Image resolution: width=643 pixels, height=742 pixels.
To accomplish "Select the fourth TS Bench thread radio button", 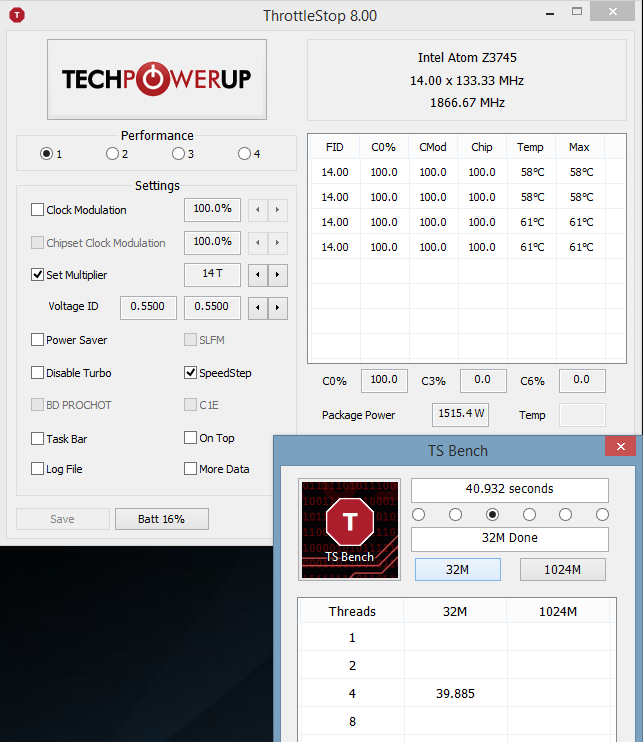I will pos(529,514).
